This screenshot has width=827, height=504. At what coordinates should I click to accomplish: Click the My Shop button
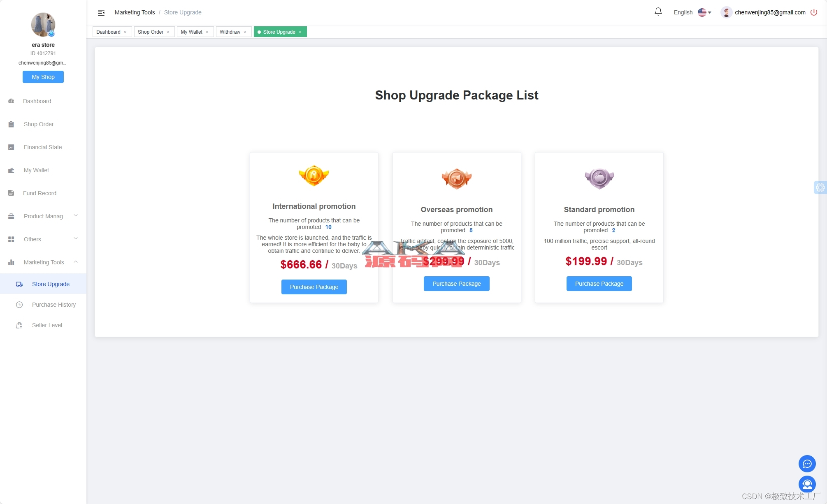[x=43, y=77]
